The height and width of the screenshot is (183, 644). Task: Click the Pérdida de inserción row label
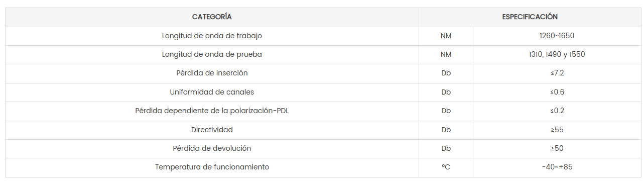pyautogui.click(x=212, y=73)
